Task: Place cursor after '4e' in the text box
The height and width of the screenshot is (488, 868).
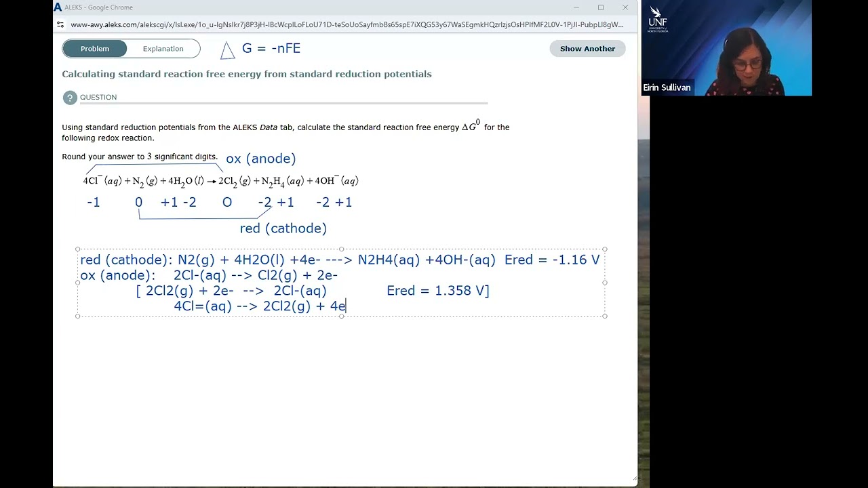Action: tap(346, 306)
